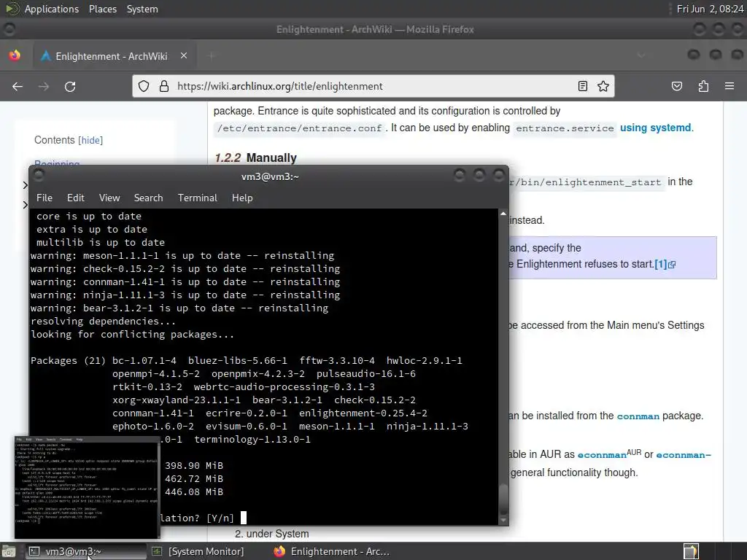Hide the Contents sidebar via [hide]
This screenshot has width=747, height=560.
tap(90, 140)
